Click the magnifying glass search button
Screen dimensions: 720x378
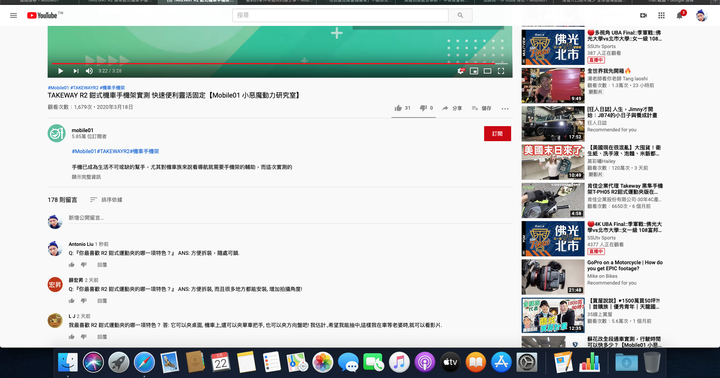[460, 15]
